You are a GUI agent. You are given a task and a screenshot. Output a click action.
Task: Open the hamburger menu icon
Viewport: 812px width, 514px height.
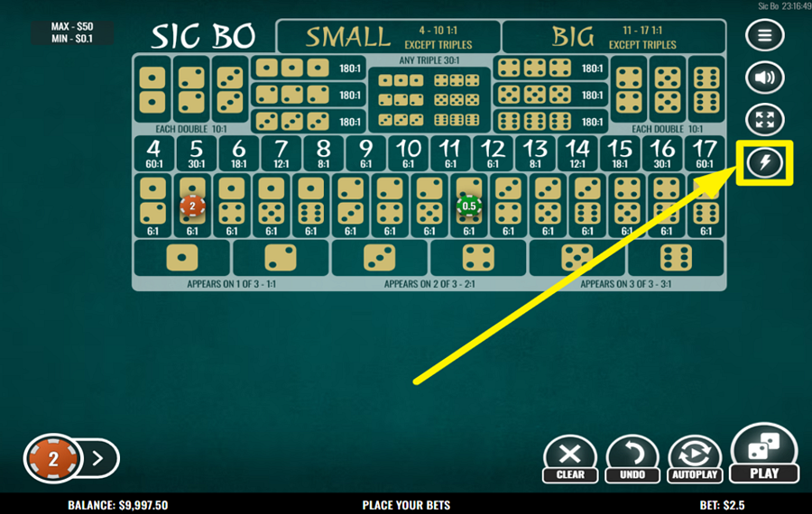764,35
